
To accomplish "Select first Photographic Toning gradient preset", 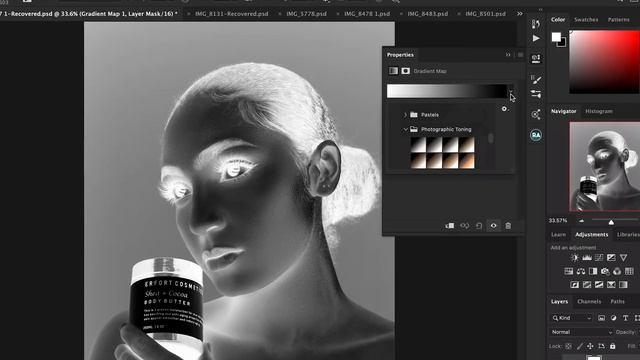I will coord(418,145).
